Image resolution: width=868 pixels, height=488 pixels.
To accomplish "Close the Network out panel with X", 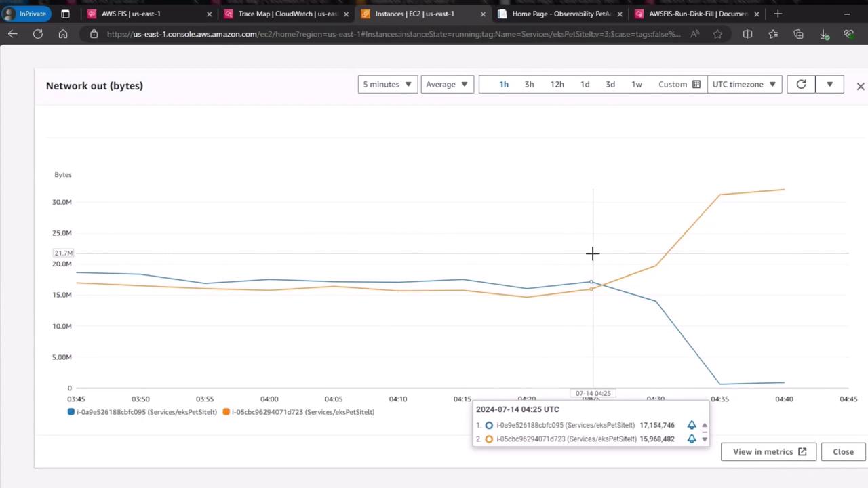I will click(861, 86).
